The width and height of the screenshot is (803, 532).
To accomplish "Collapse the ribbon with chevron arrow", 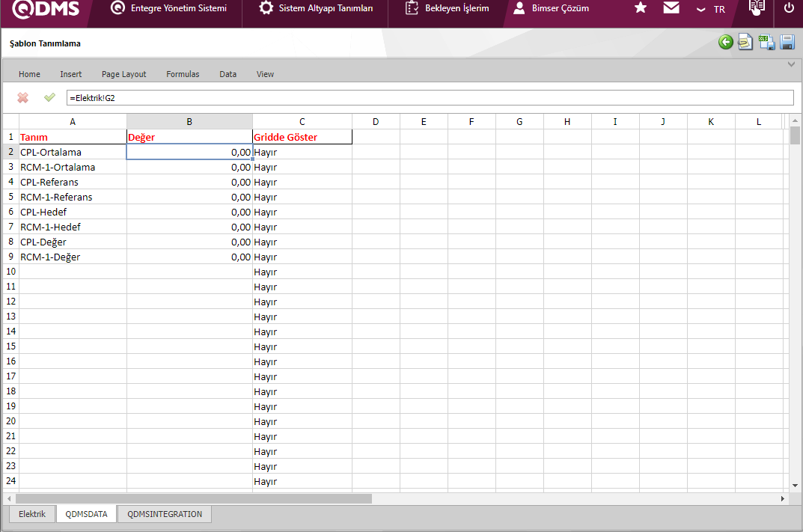I will tap(791, 65).
